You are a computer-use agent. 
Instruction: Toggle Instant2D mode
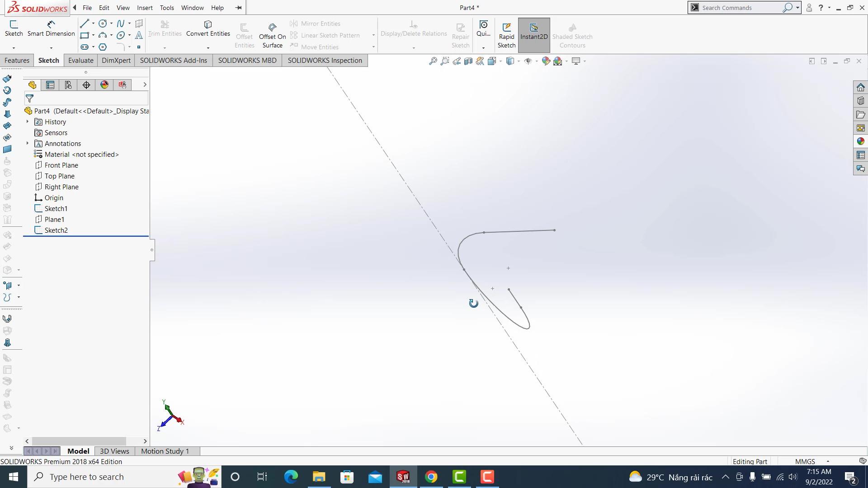click(x=534, y=35)
